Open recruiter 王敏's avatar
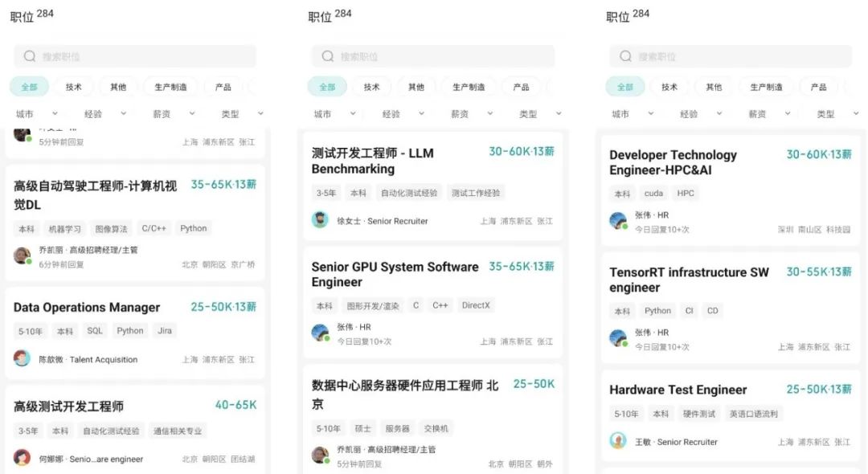Image resolution: width=868 pixels, height=474 pixels. [x=618, y=441]
